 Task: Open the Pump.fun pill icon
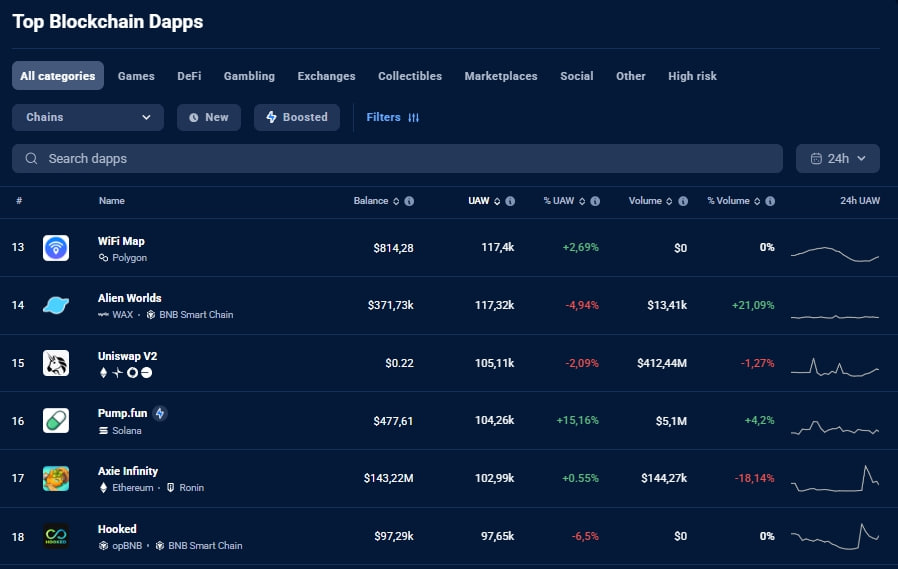[56, 421]
